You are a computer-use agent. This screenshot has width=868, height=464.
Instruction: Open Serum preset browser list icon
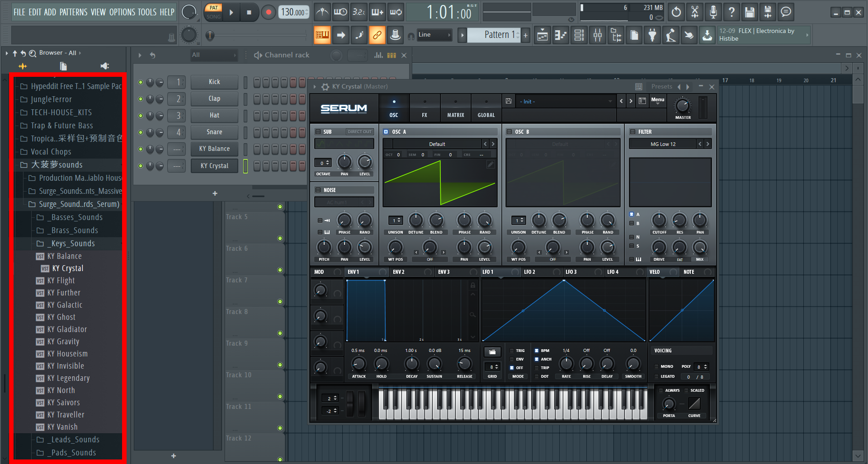[x=642, y=101]
